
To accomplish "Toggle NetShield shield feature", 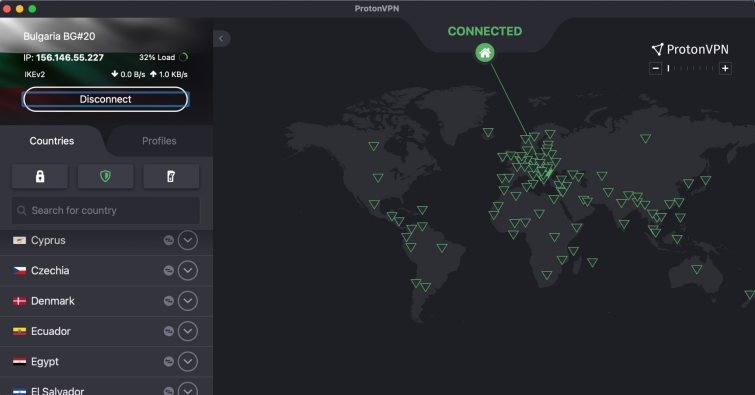I will [x=105, y=176].
